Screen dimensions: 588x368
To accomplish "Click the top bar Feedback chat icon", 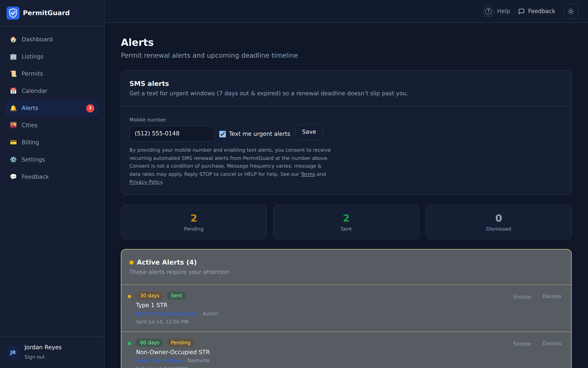I will (521, 11).
